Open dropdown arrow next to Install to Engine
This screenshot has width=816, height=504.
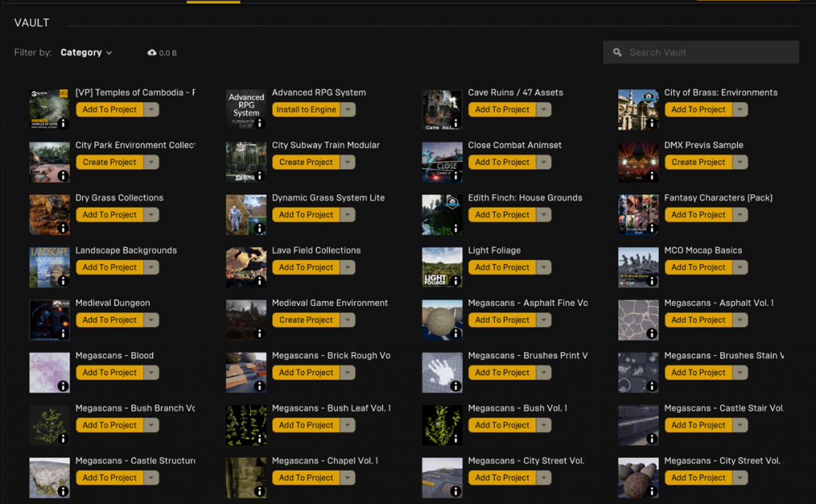click(347, 110)
